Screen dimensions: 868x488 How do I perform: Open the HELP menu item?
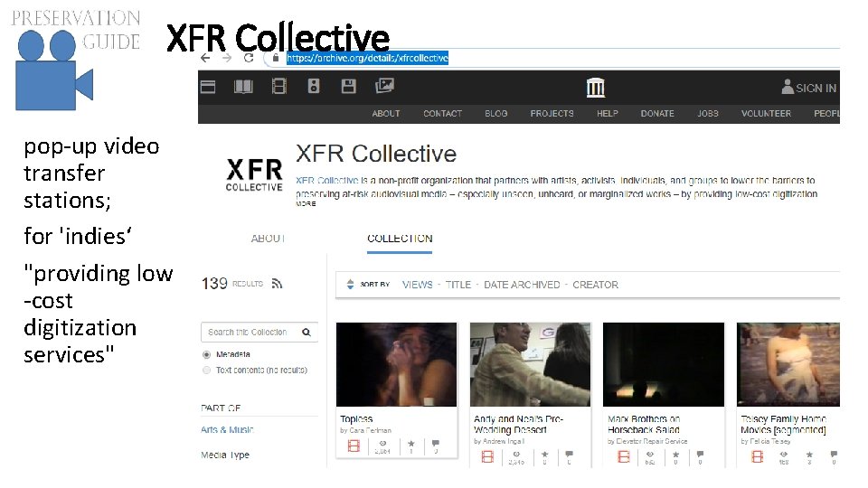[608, 114]
